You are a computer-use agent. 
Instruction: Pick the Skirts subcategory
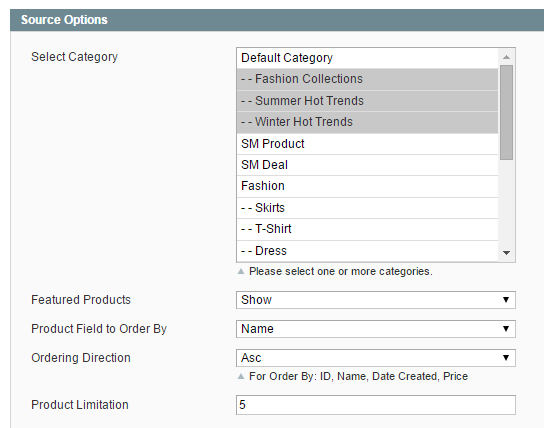tap(367, 208)
